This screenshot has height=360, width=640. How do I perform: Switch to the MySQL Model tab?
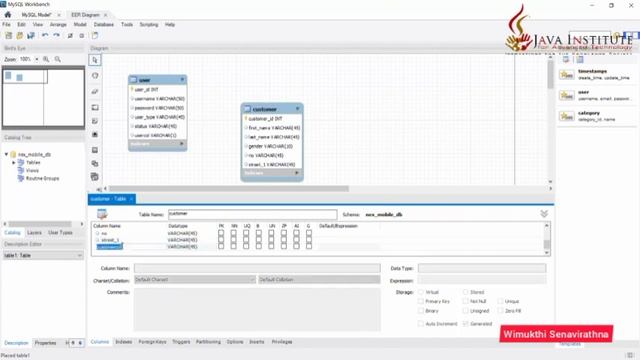coord(36,15)
